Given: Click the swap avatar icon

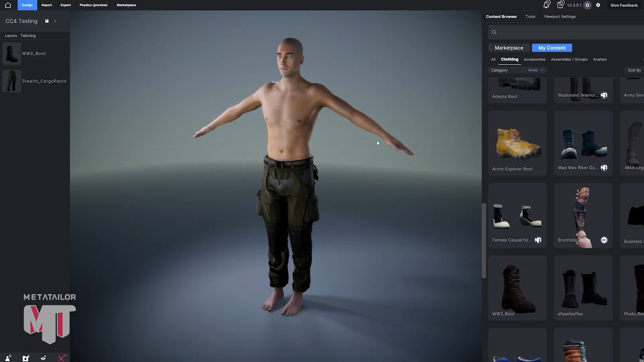Looking at the screenshot, I should pyautogui.click(x=8, y=358).
